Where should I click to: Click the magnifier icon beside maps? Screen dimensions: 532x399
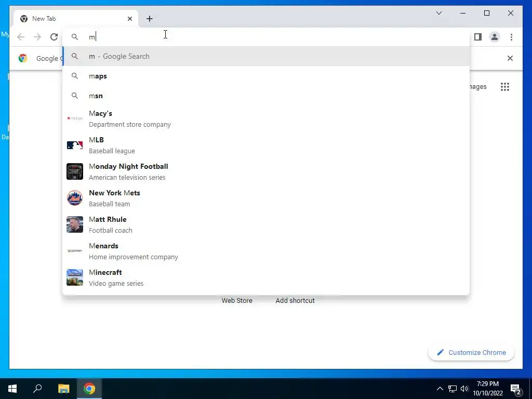[75, 76]
